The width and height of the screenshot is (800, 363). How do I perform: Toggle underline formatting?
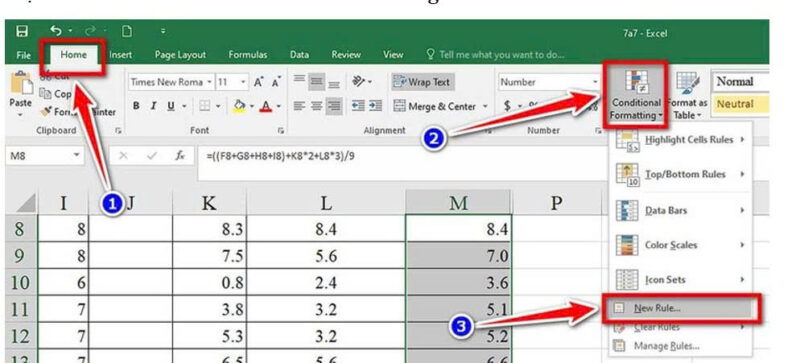pos(170,106)
